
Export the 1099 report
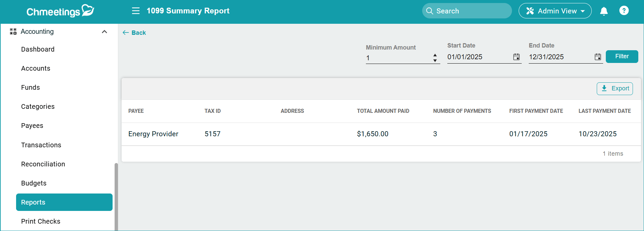[x=615, y=88]
